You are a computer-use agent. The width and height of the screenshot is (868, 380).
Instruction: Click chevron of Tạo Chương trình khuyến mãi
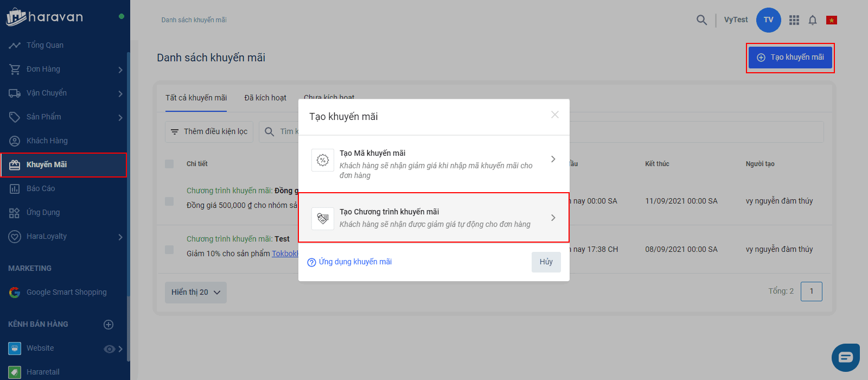point(553,218)
